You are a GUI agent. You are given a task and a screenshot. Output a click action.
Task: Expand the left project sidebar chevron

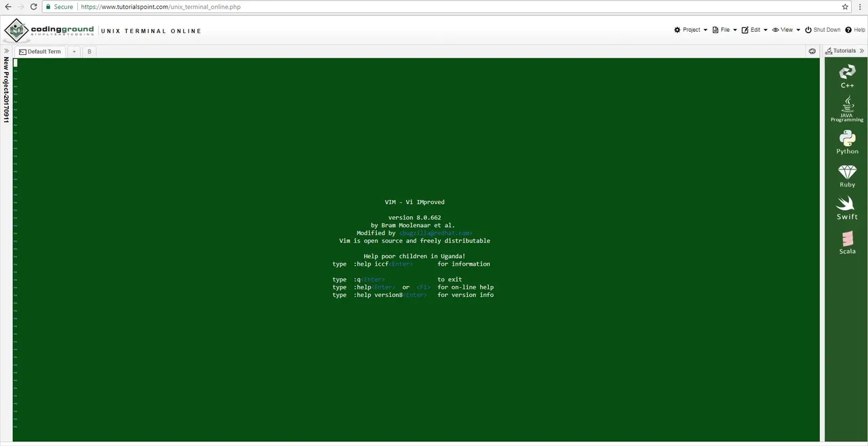point(6,51)
